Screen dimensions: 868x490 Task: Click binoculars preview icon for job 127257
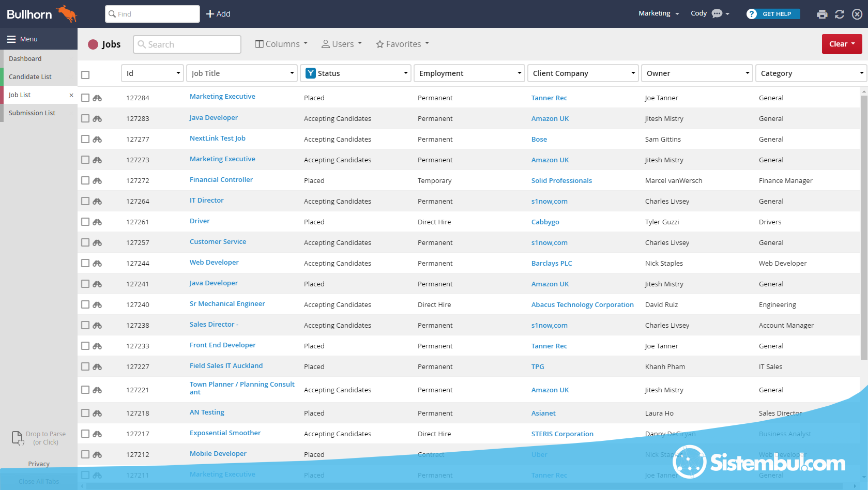[x=97, y=242]
